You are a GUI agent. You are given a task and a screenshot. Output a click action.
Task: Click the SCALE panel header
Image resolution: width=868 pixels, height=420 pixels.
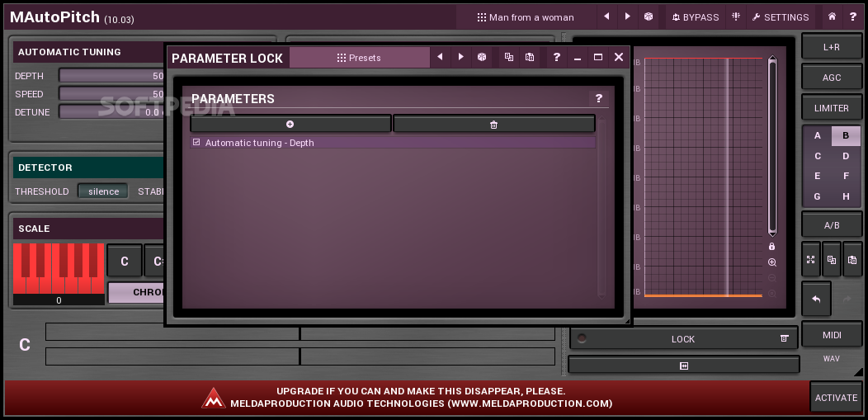point(88,229)
